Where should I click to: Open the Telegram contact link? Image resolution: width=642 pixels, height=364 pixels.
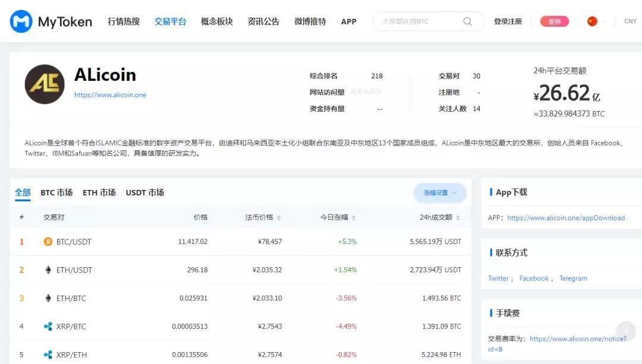coord(573,278)
